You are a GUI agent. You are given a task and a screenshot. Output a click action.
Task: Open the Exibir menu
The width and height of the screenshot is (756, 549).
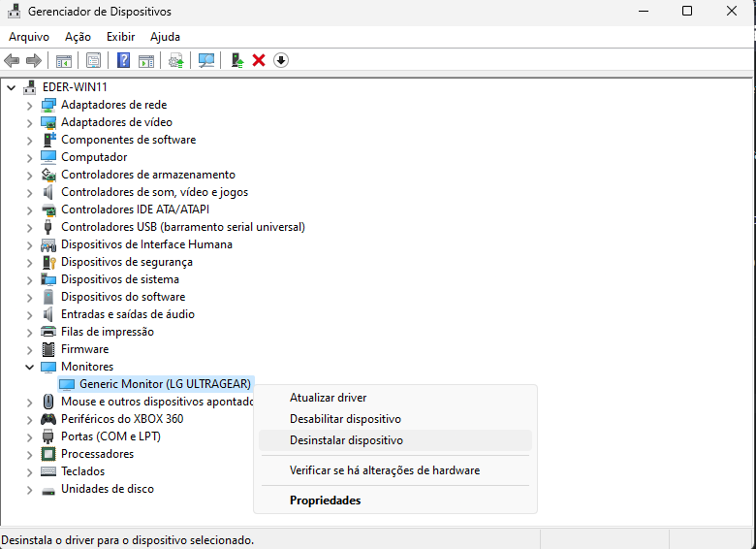pyautogui.click(x=120, y=37)
